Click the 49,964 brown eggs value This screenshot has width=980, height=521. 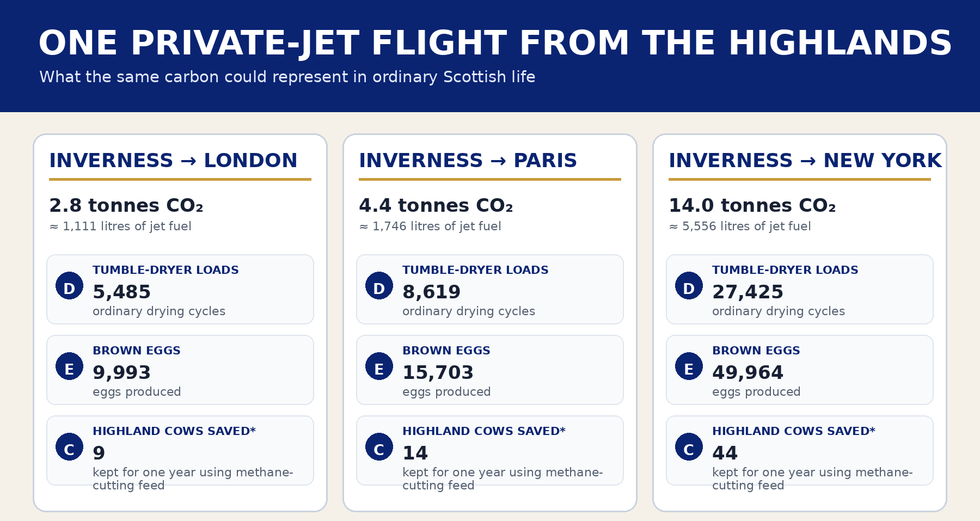pos(748,373)
